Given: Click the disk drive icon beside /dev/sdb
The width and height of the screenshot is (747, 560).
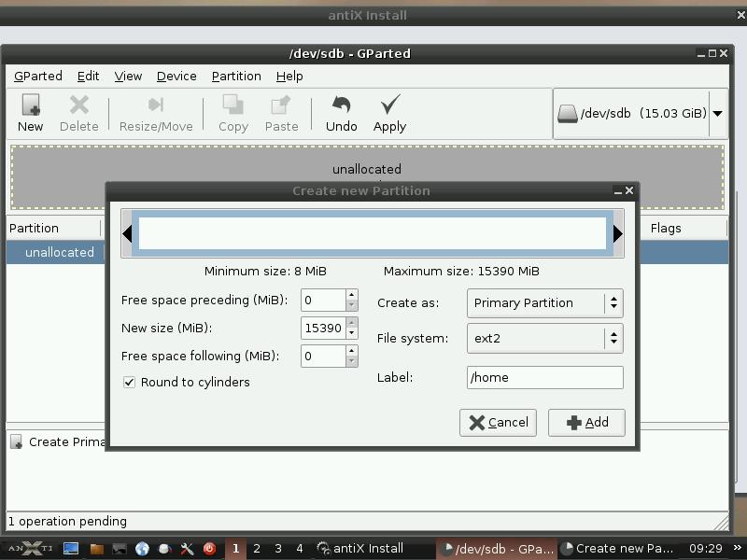Looking at the screenshot, I should 568,114.
